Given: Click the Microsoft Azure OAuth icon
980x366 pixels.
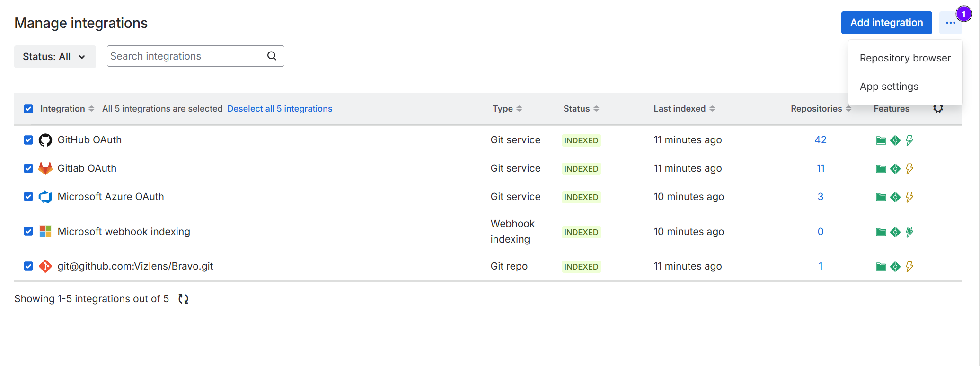Looking at the screenshot, I should point(45,197).
